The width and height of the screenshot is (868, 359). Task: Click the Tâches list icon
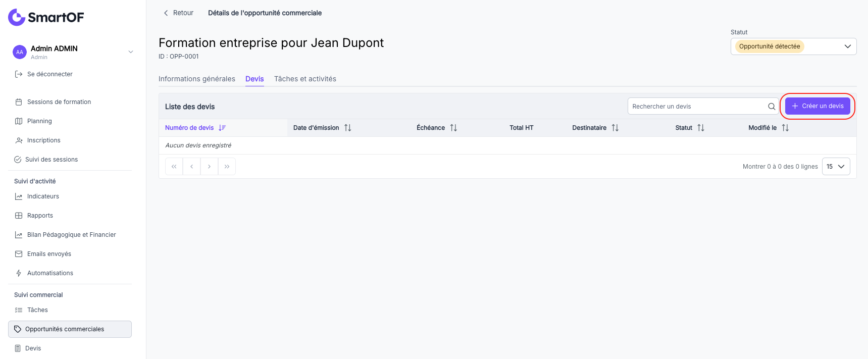(x=19, y=310)
